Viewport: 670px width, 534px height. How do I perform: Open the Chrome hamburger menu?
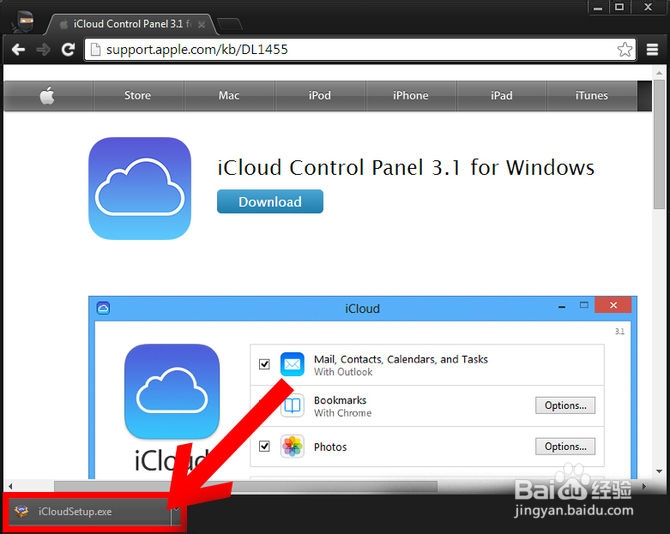pos(652,50)
